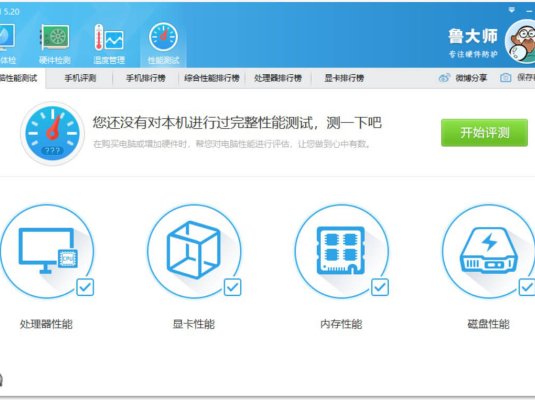Switch to the 手机评测 tab
The image size is (535, 400).
pos(80,78)
